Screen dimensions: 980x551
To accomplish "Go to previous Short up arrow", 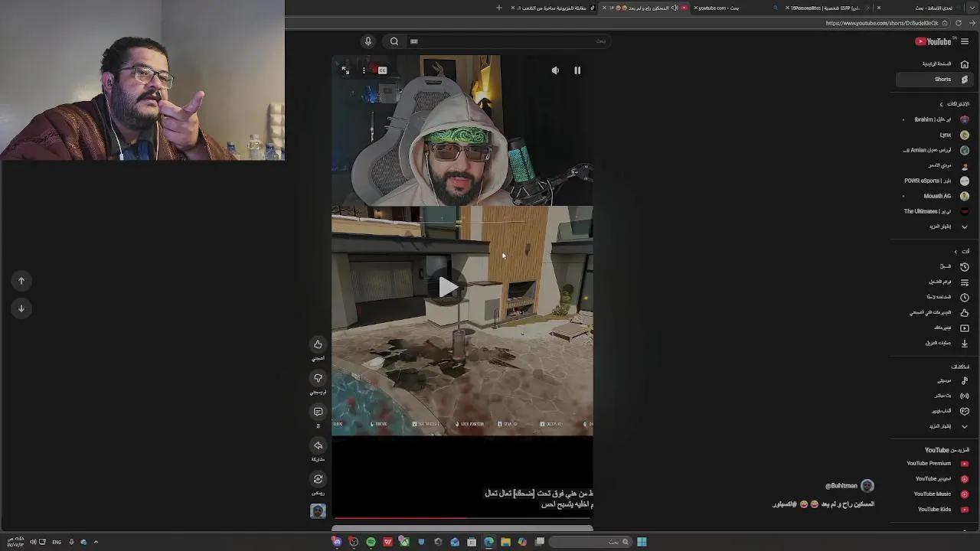I will click(x=21, y=281).
